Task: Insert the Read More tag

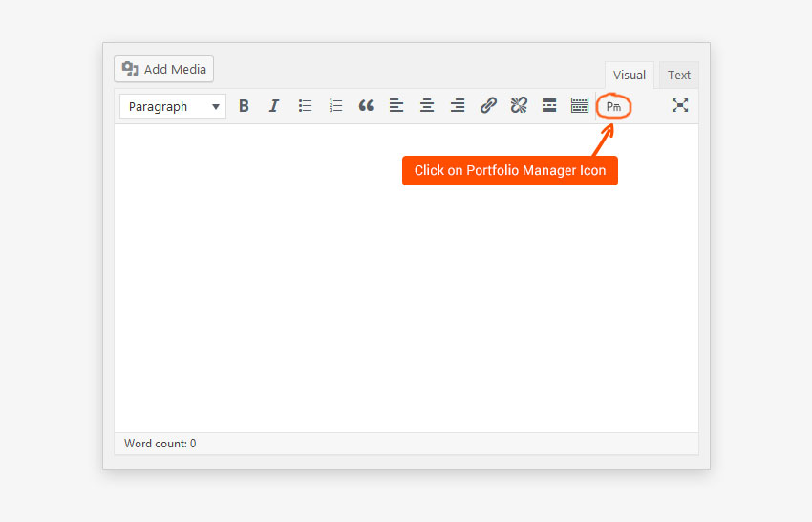Action: (x=549, y=106)
